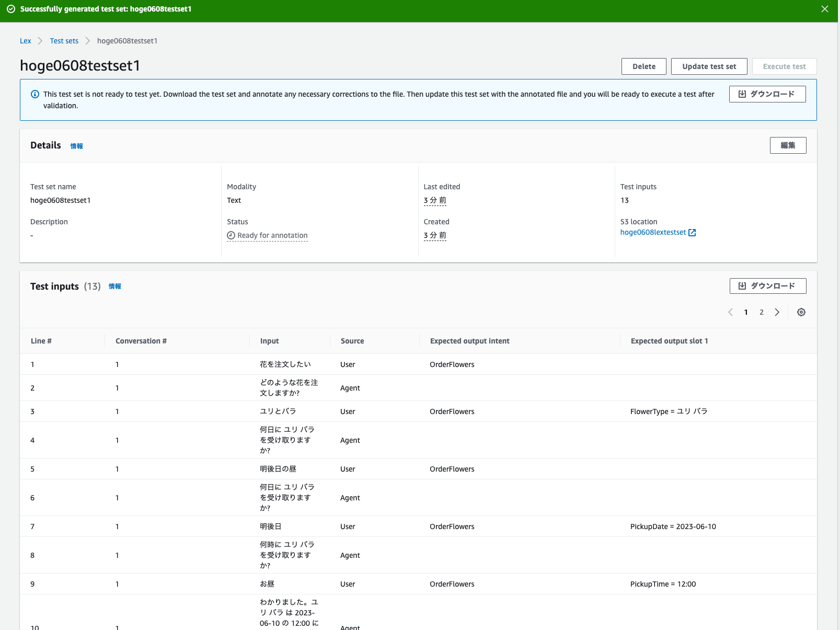
Task: Open the external link for hoge0608lextestset S3 bucket
Action: click(x=693, y=232)
